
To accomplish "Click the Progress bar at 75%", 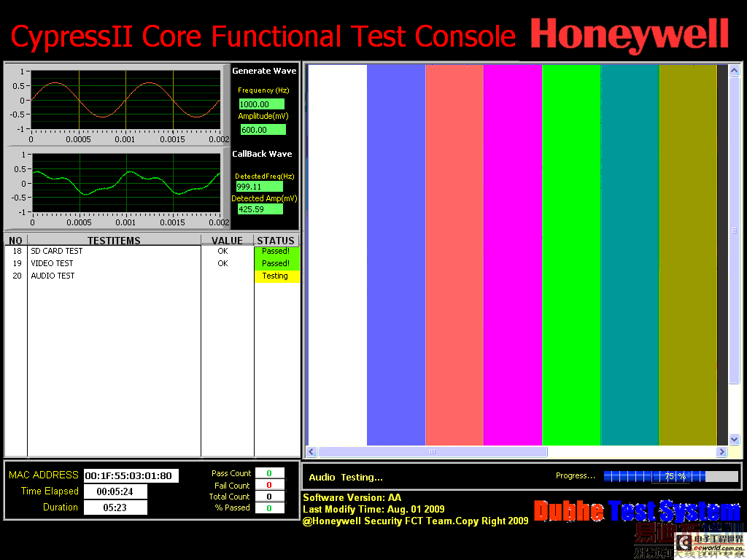I will pos(671,476).
